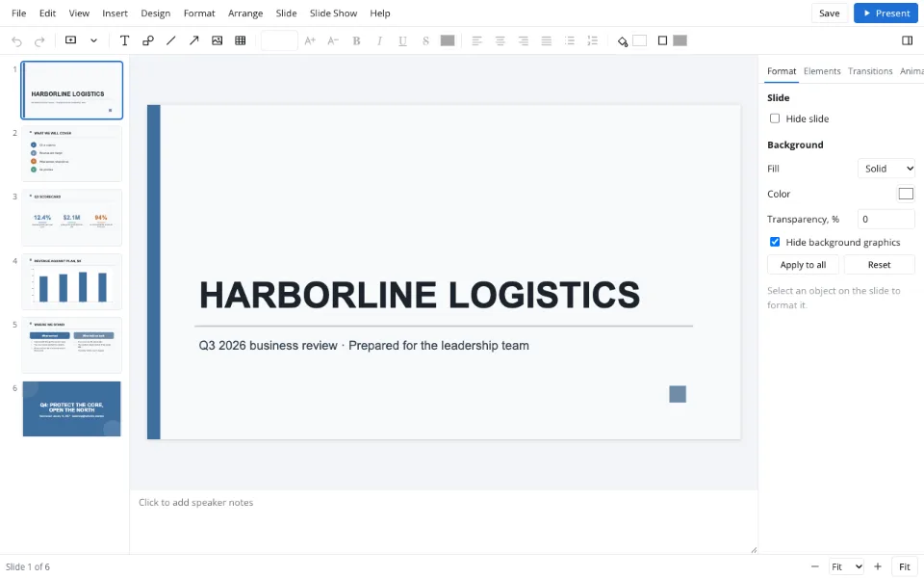Toggle the right sidebar panel icon
The height and width of the screenshot is (578, 924).
coord(907,40)
